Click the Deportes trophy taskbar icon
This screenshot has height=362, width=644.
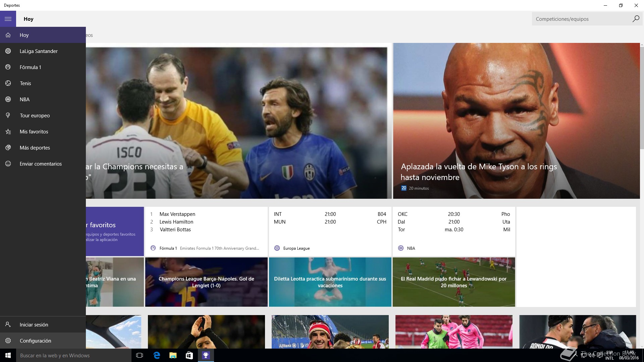tap(206, 355)
